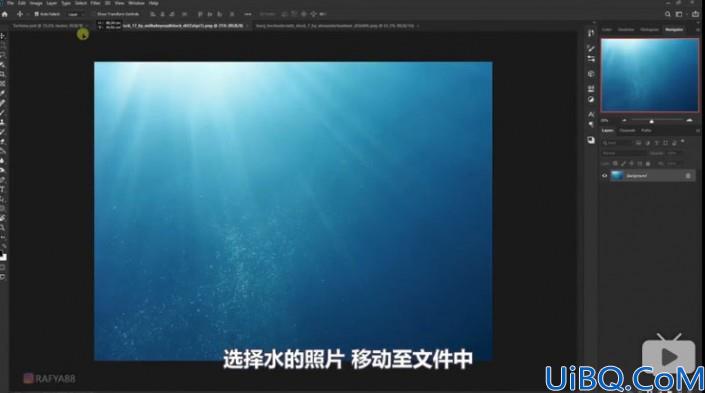
Task: Open the search icon at top right
Action: (668, 14)
